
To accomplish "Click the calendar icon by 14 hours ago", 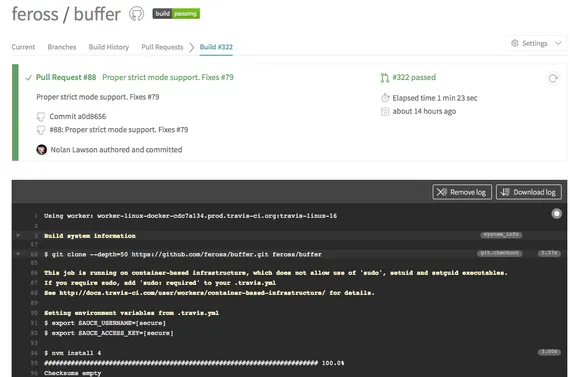I will pyautogui.click(x=385, y=111).
